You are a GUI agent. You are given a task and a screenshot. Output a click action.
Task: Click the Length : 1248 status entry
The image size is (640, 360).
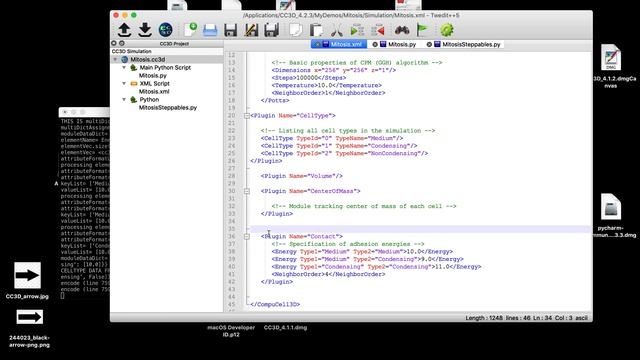click(484, 318)
